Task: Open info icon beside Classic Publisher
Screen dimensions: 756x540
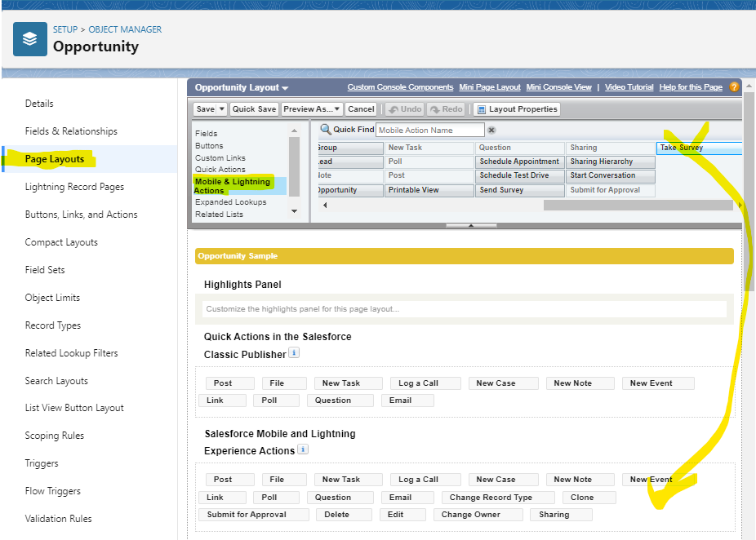Action: pyautogui.click(x=294, y=352)
